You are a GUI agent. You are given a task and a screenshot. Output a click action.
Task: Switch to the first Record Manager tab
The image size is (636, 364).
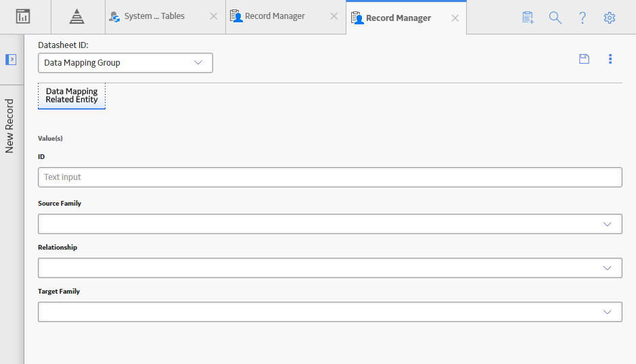[275, 16]
